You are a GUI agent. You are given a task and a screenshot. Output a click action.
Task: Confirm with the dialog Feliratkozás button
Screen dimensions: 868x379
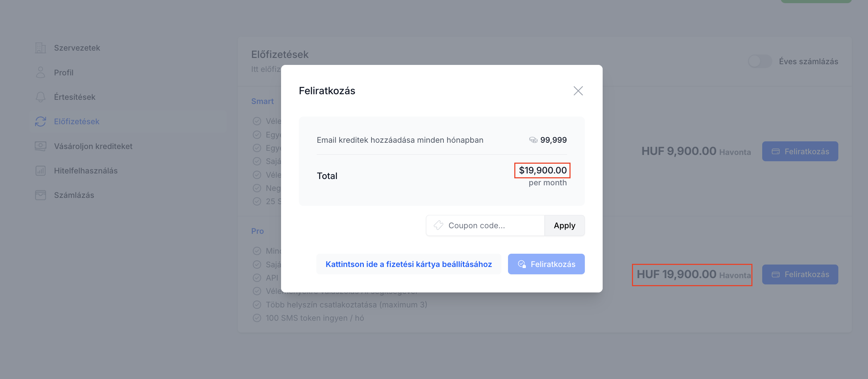(546, 264)
